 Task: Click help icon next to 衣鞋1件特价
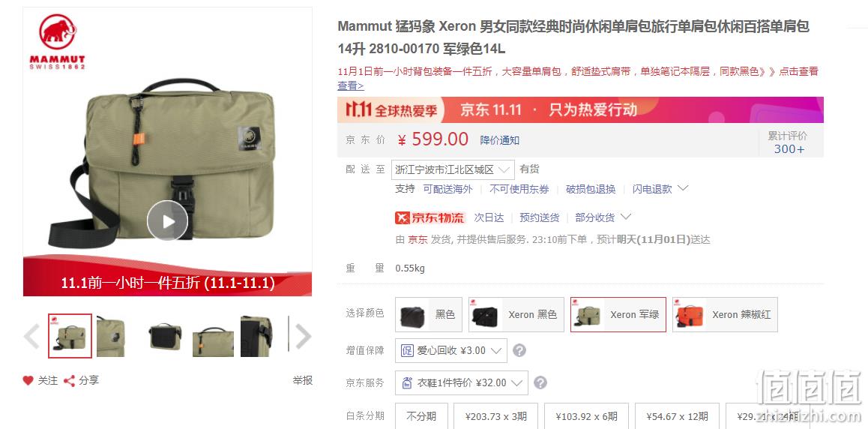(540, 383)
